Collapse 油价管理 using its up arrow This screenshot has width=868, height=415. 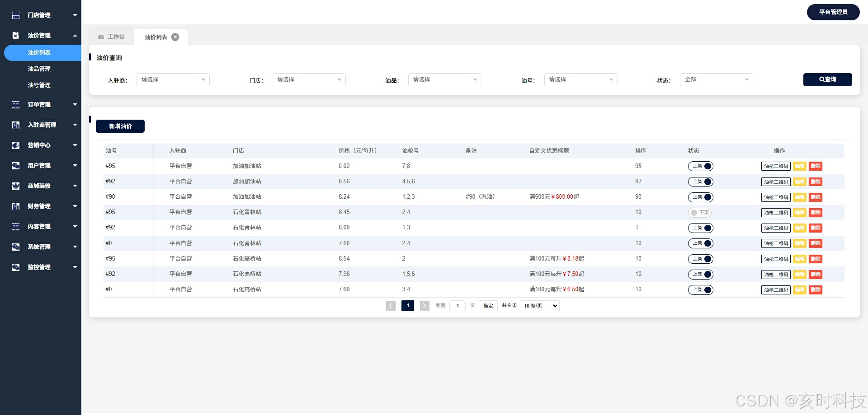[75, 36]
